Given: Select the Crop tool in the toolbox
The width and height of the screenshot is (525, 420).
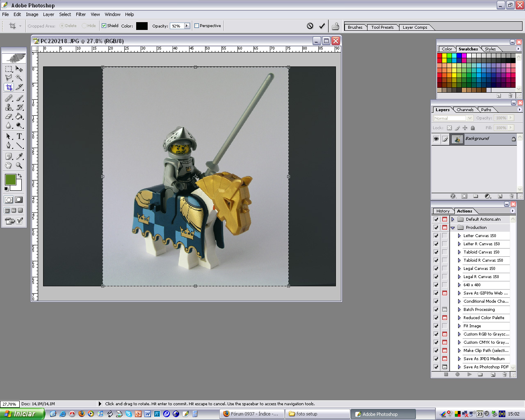Looking at the screenshot, I should point(9,87).
